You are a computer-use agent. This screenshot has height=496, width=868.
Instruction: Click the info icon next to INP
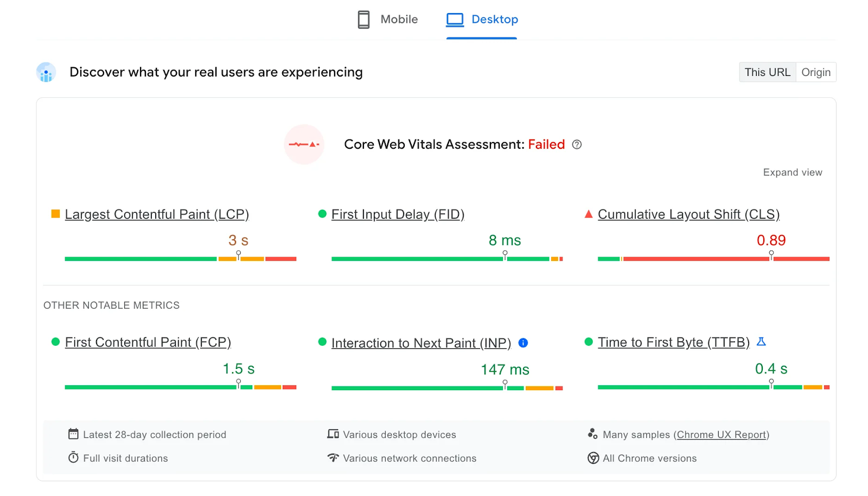(x=522, y=342)
